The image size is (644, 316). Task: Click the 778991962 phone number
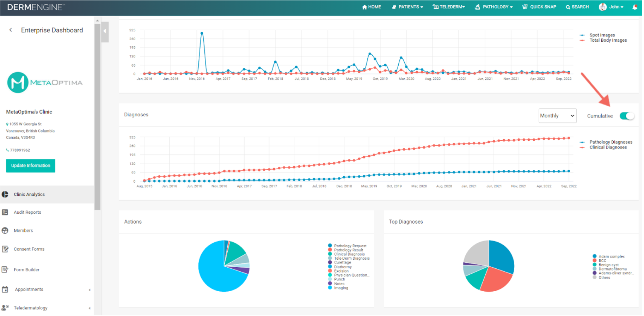tap(20, 150)
